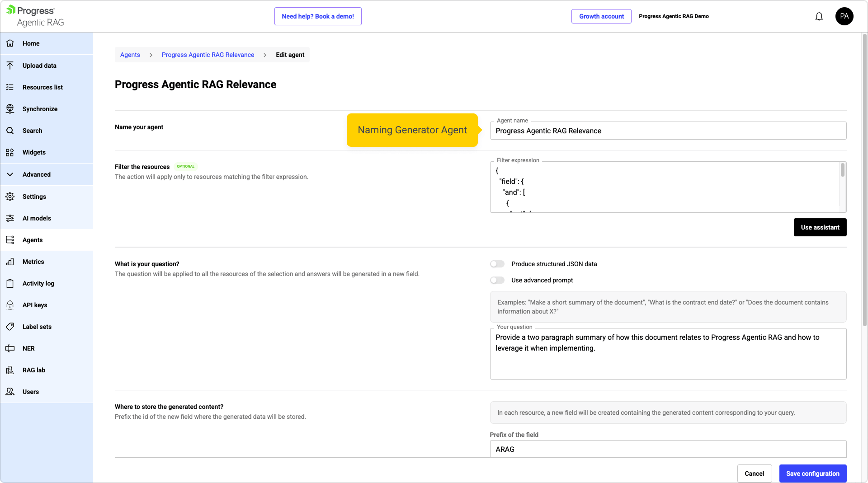Click the Synchronize globe icon in sidebar

click(x=10, y=109)
